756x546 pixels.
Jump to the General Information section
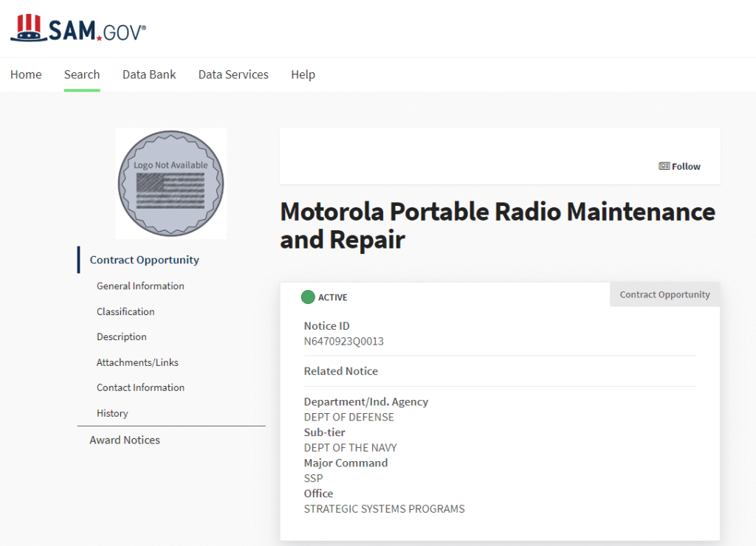(x=140, y=286)
